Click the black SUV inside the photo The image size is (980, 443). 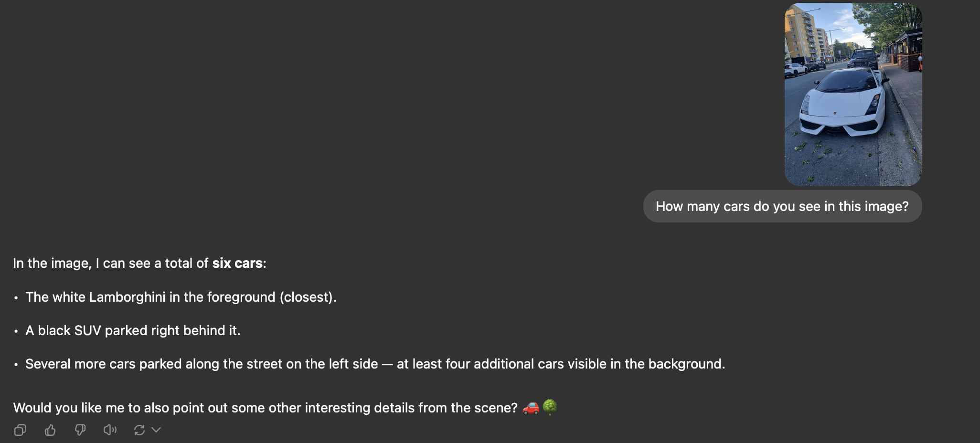point(863,58)
